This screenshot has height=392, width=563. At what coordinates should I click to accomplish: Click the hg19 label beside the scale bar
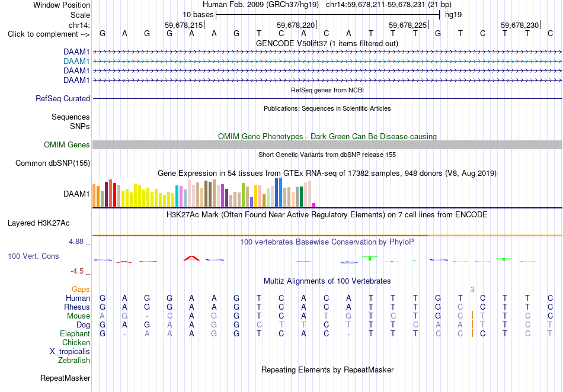453,15
